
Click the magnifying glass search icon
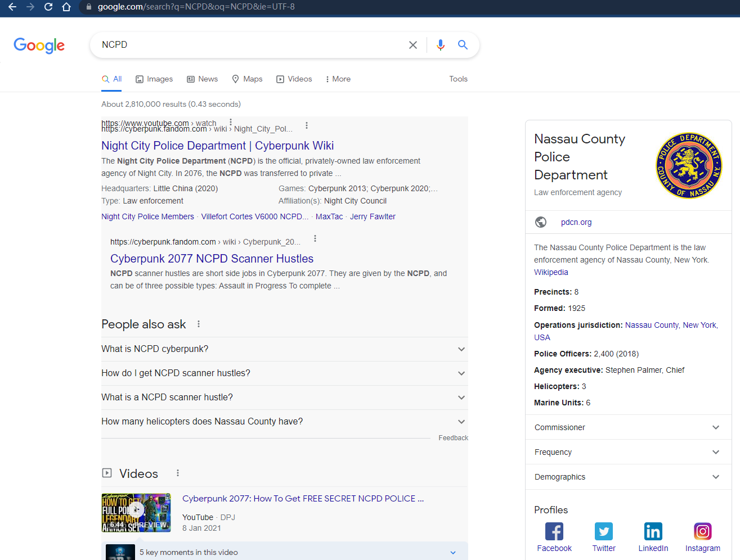pos(463,45)
